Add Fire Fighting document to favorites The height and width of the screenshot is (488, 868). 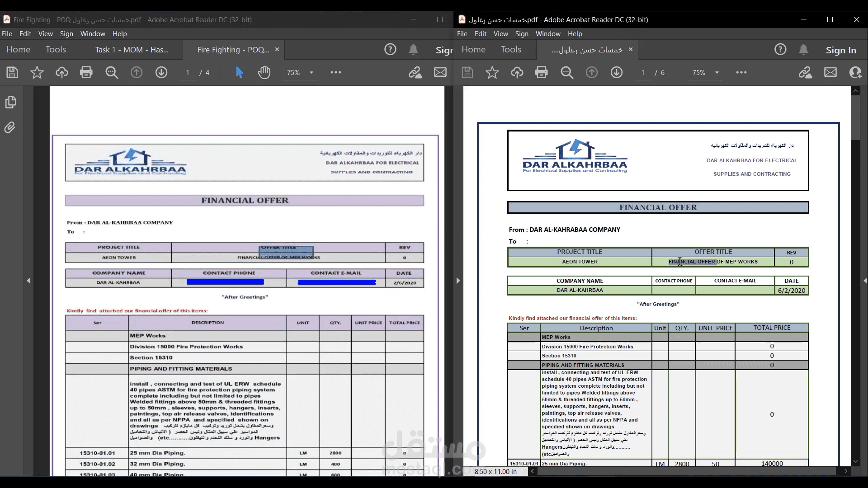36,72
